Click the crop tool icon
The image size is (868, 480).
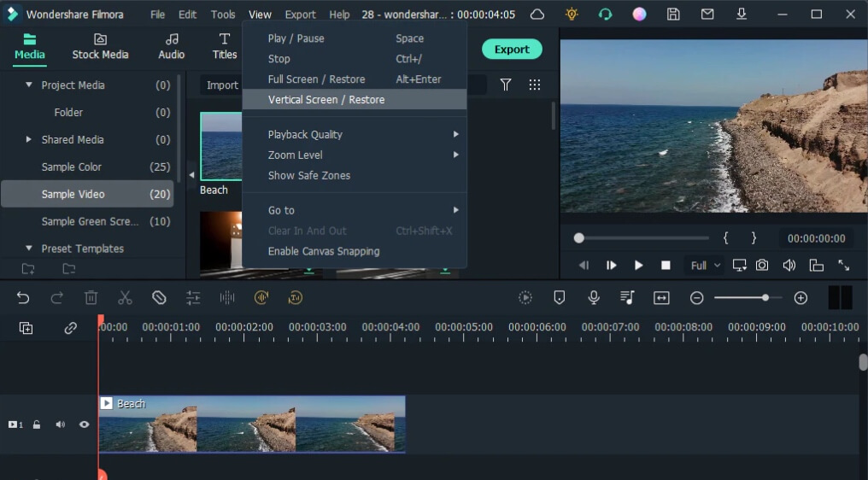click(x=159, y=298)
